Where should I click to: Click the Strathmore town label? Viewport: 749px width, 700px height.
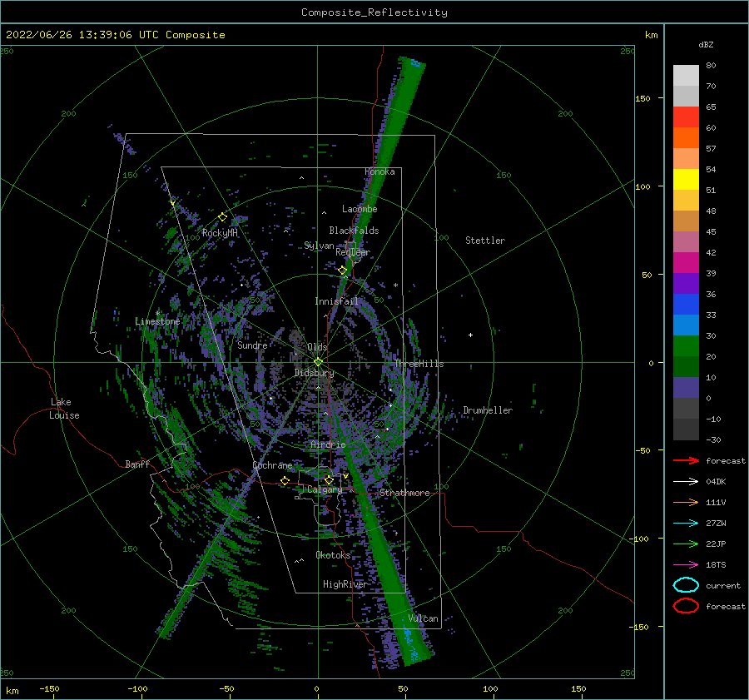point(404,493)
